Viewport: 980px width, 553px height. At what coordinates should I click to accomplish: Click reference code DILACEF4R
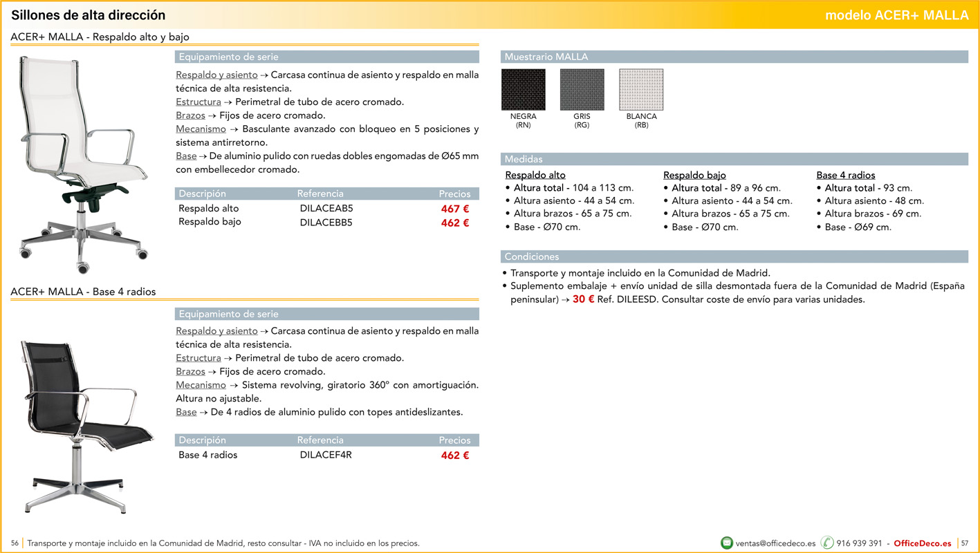click(x=326, y=455)
